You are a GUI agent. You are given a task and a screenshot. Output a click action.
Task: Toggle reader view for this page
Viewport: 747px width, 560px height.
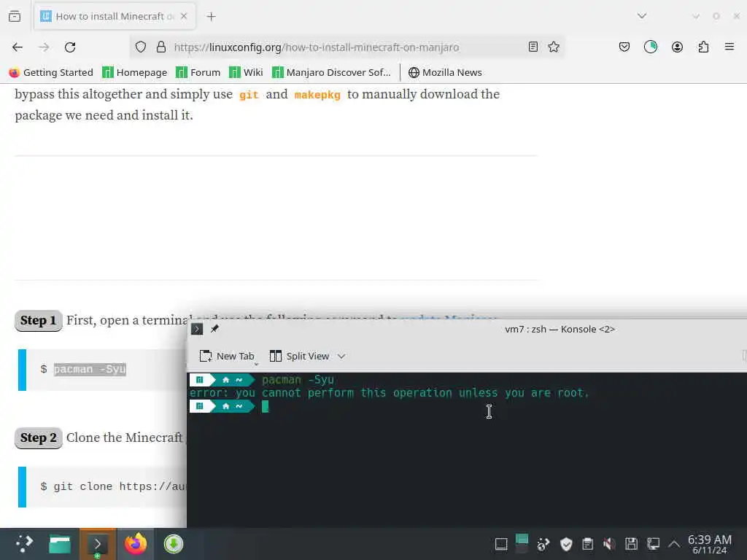tap(533, 47)
